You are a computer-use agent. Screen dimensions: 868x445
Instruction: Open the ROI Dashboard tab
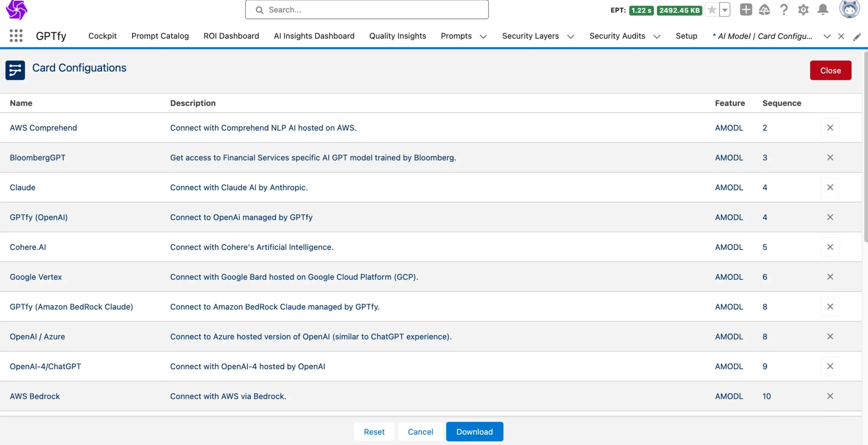pyautogui.click(x=231, y=36)
